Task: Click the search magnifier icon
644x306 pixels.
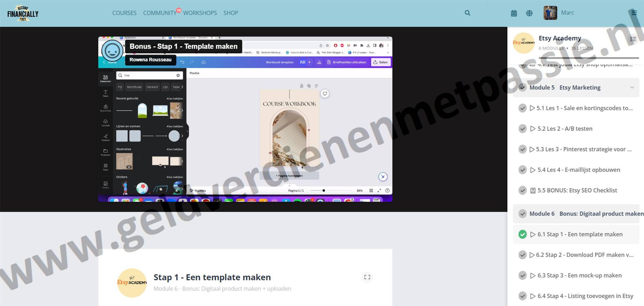Action: pos(467,13)
